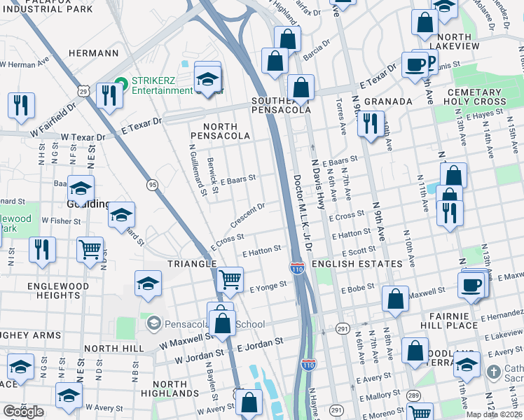Click the Torres Ave street label
Screen dimensions: 524x420
[x=341, y=116]
